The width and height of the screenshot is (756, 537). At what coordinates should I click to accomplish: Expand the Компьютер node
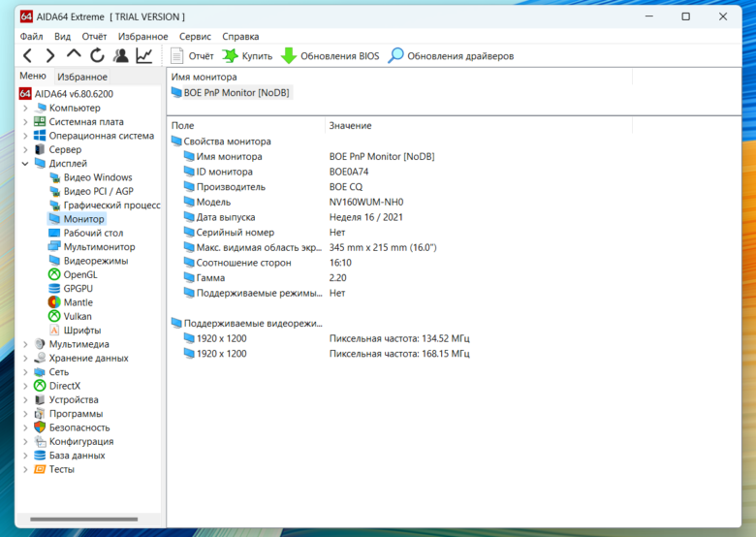[x=25, y=108]
